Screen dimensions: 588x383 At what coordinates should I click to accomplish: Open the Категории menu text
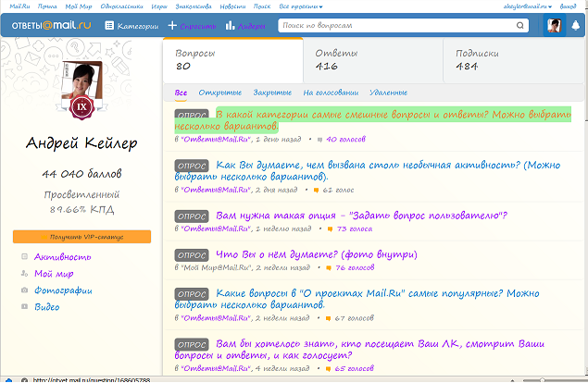pyautogui.click(x=138, y=26)
